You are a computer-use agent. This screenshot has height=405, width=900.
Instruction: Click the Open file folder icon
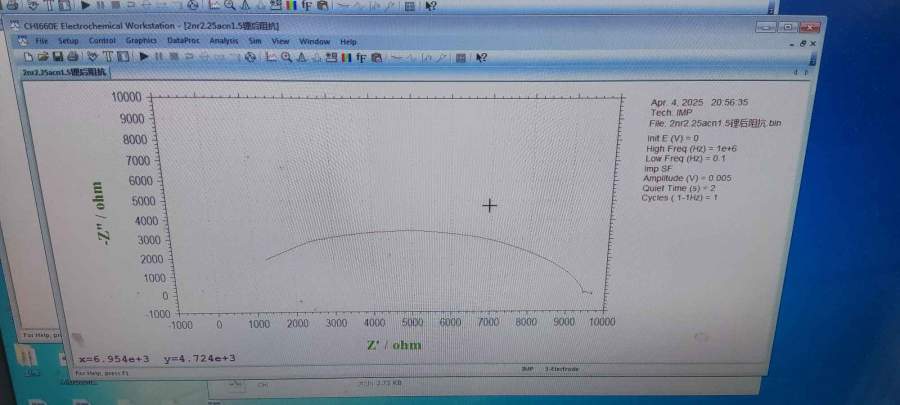point(43,57)
